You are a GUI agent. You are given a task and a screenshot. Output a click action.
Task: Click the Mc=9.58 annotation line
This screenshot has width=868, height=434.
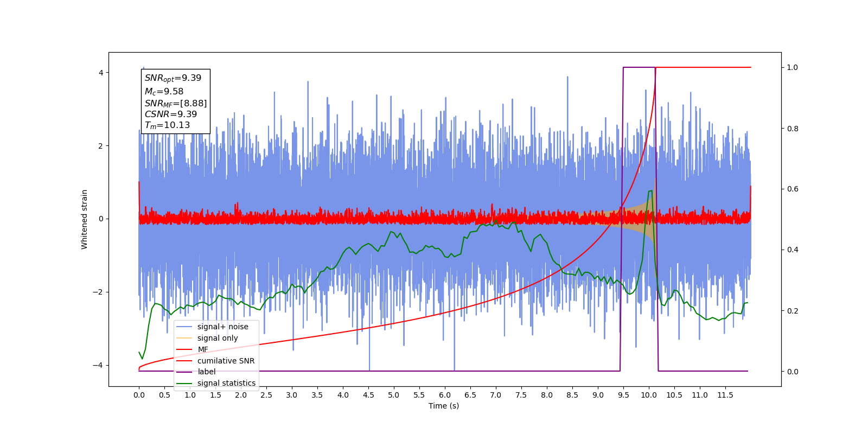click(164, 91)
